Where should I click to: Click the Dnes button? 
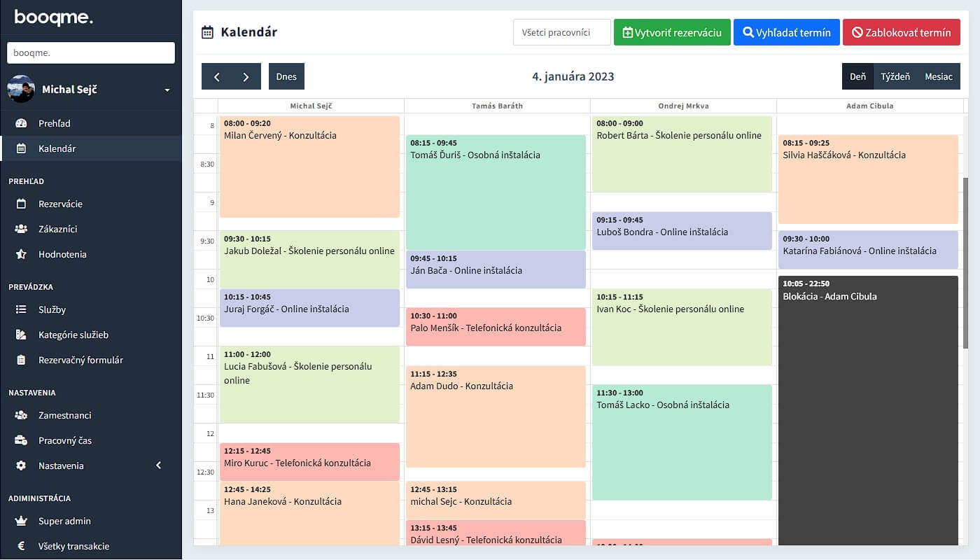click(286, 76)
